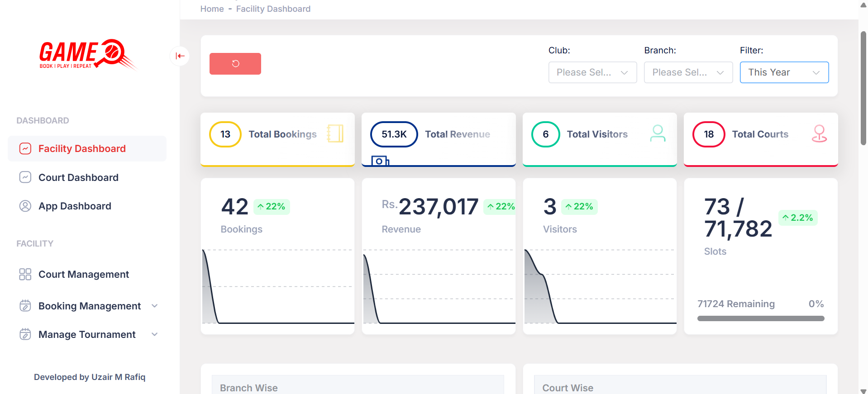Click the 22% badge beside 42 Bookings
The image size is (868, 394).
click(272, 207)
